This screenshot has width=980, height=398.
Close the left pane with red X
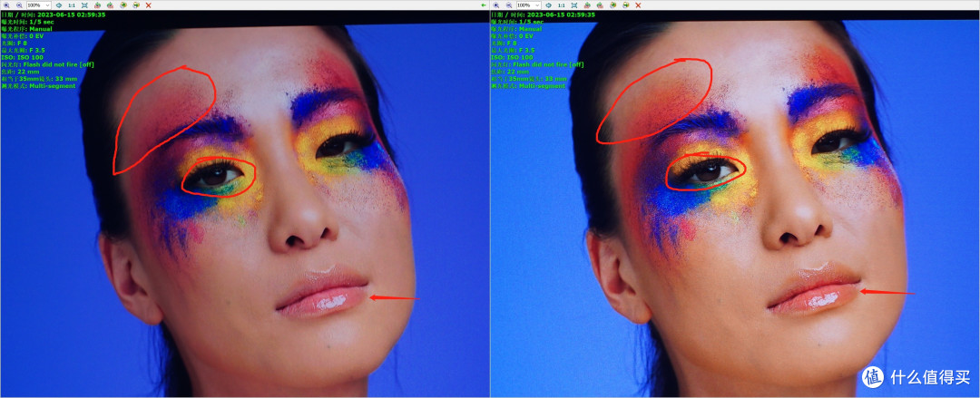148,5
